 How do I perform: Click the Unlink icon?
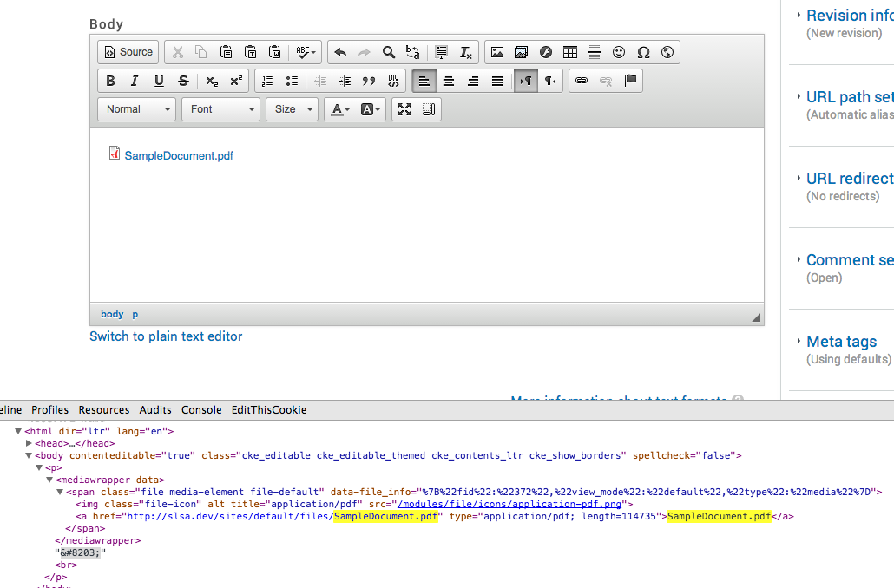606,81
